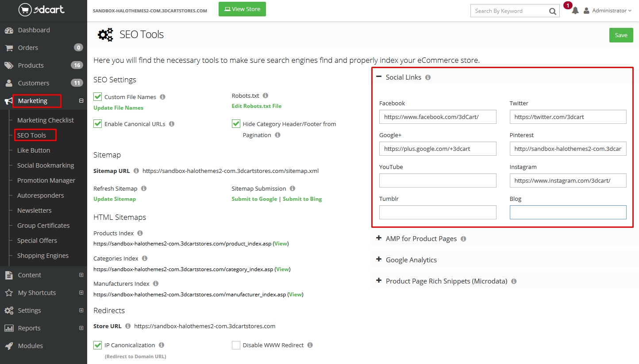Click the search magnifier icon

[x=553, y=11]
